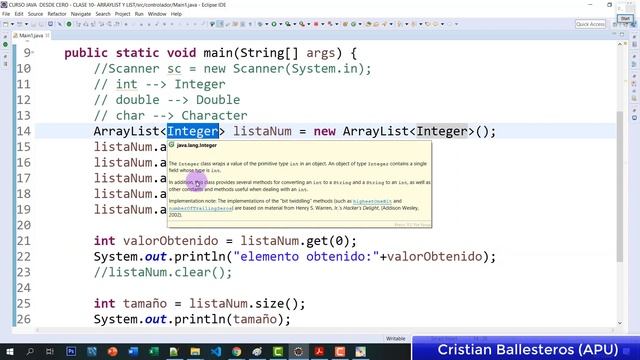Open the Refactor menu
640x360 pixels.
(x=57, y=14)
